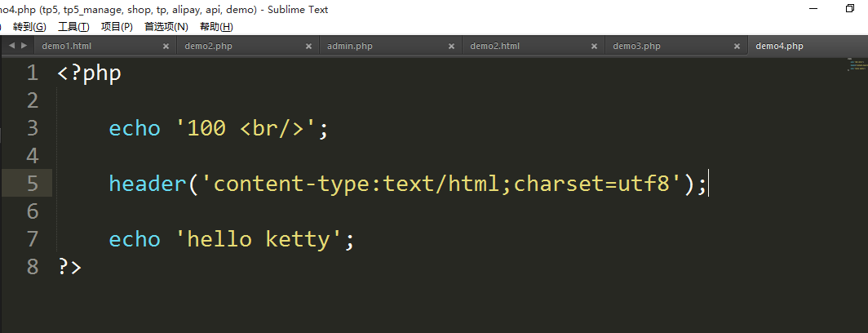Close the demo2.html tab
This screenshot has width=868, height=333.
(x=595, y=47)
